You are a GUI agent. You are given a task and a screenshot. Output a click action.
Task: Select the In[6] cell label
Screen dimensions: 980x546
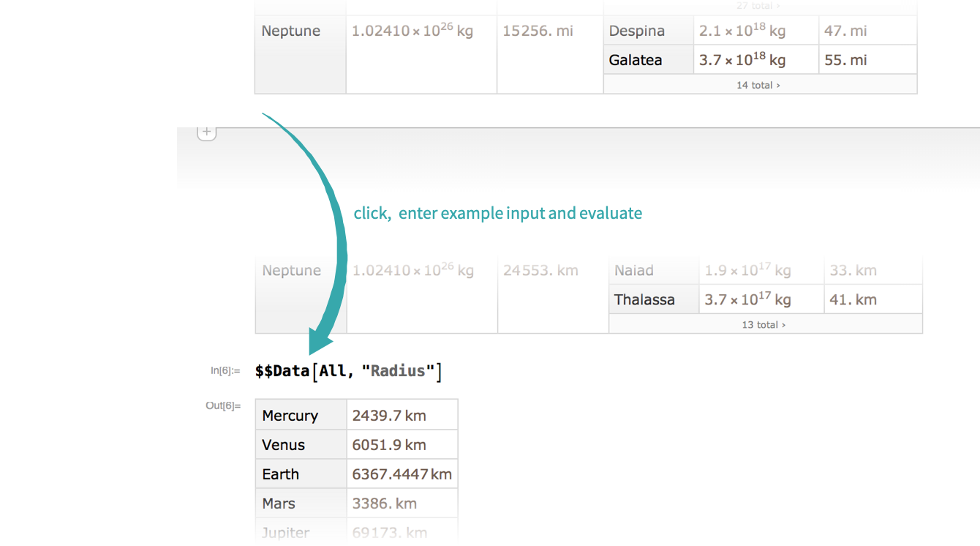click(x=225, y=370)
